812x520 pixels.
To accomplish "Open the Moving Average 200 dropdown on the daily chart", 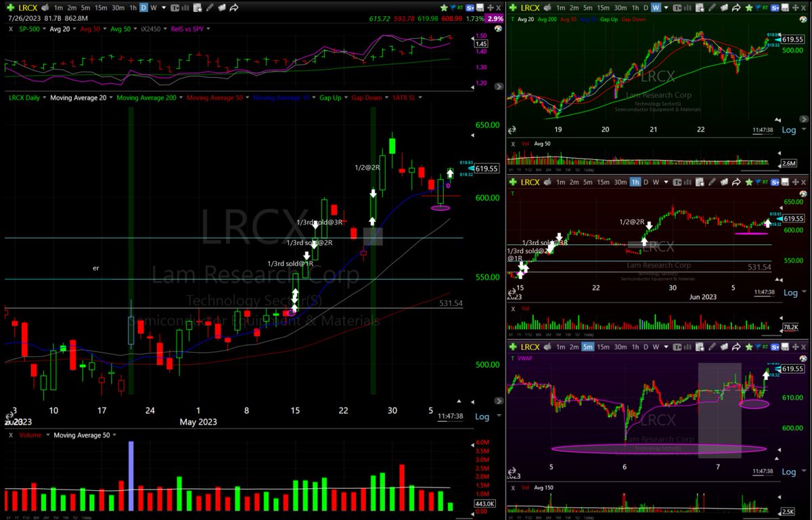I will coord(181,97).
